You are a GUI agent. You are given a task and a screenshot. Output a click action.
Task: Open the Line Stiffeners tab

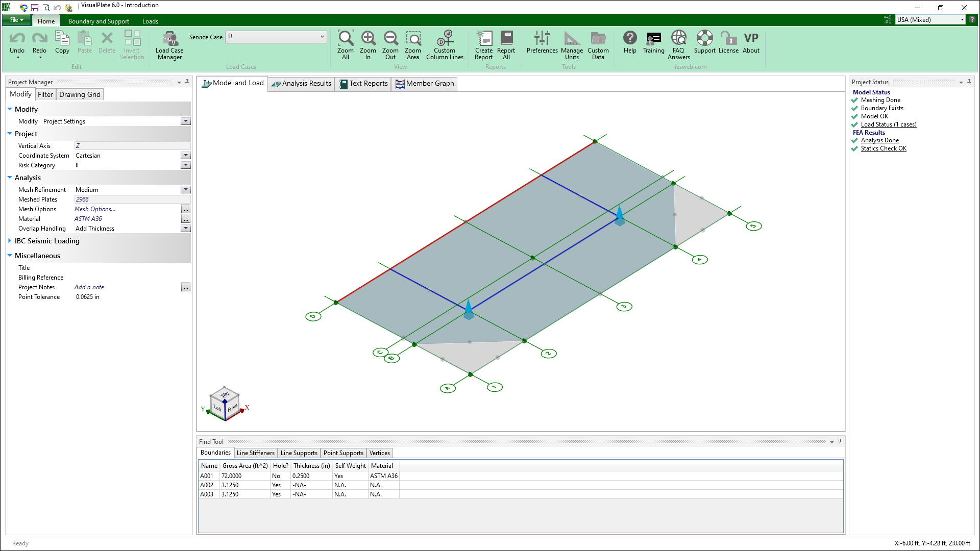pyautogui.click(x=255, y=453)
